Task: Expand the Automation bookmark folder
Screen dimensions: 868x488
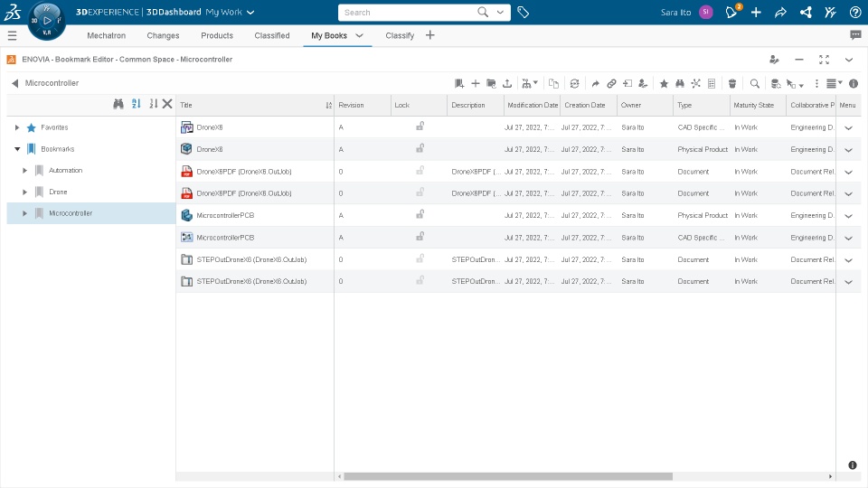Action: 24,171
